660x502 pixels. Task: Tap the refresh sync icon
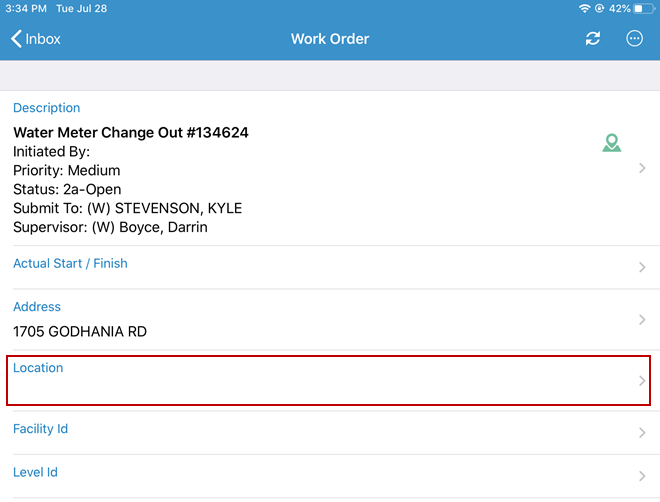pyautogui.click(x=593, y=39)
